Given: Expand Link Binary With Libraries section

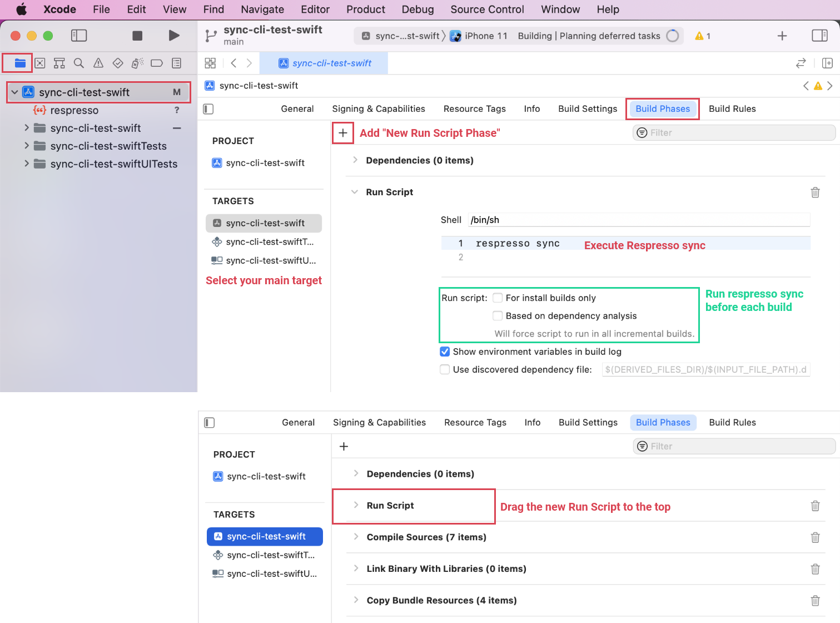Looking at the screenshot, I should pyautogui.click(x=356, y=568).
